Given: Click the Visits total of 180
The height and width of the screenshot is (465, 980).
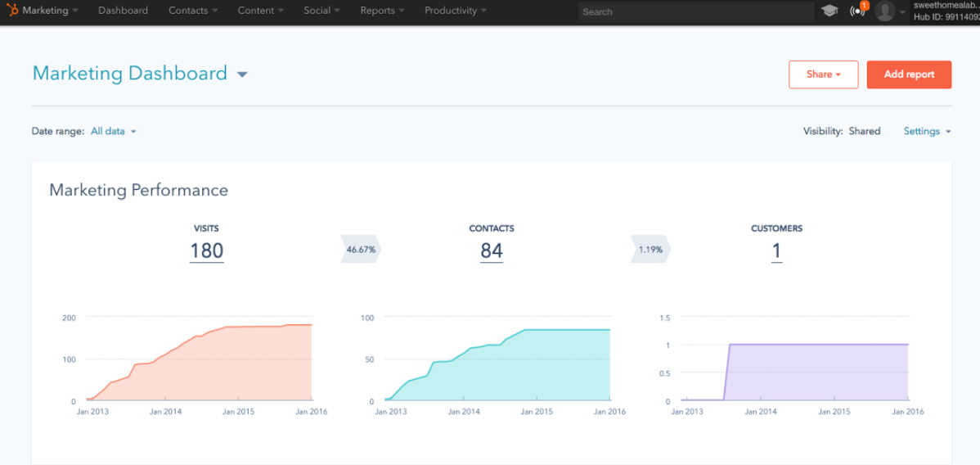Looking at the screenshot, I should pyautogui.click(x=206, y=251).
